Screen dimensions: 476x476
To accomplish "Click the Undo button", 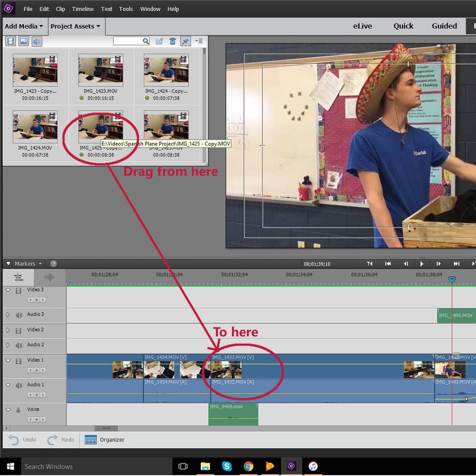I will [22, 440].
